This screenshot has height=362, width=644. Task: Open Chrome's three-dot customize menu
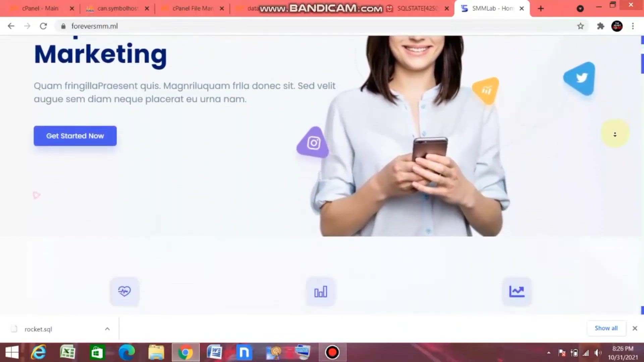(633, 26)
